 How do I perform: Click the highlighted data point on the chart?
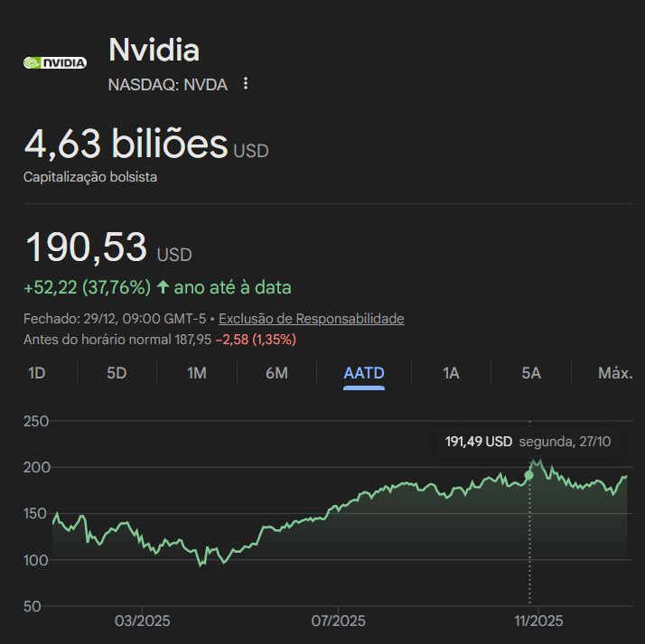[528, 475]
